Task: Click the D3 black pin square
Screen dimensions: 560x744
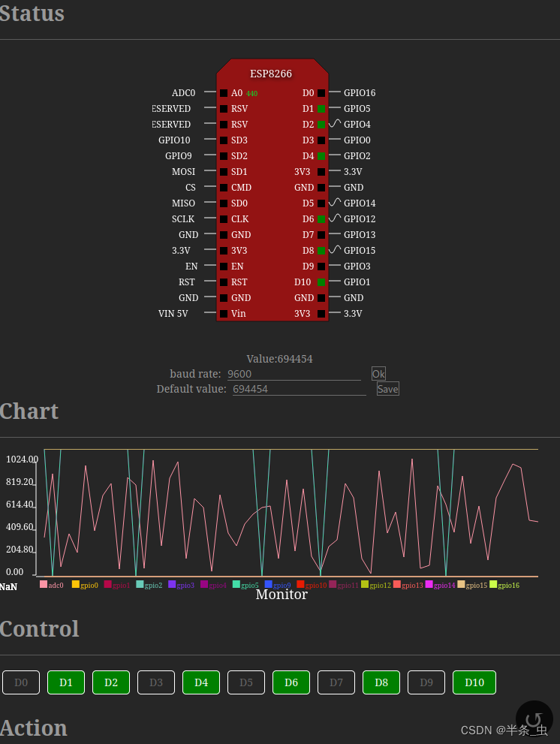Action: 321,140
